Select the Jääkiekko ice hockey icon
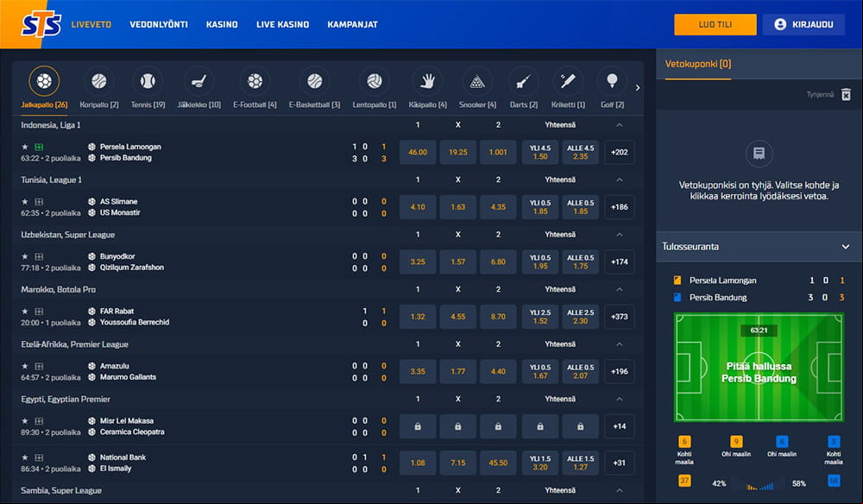Viewport: 863px width, 504px height. [x=198, y=81]
